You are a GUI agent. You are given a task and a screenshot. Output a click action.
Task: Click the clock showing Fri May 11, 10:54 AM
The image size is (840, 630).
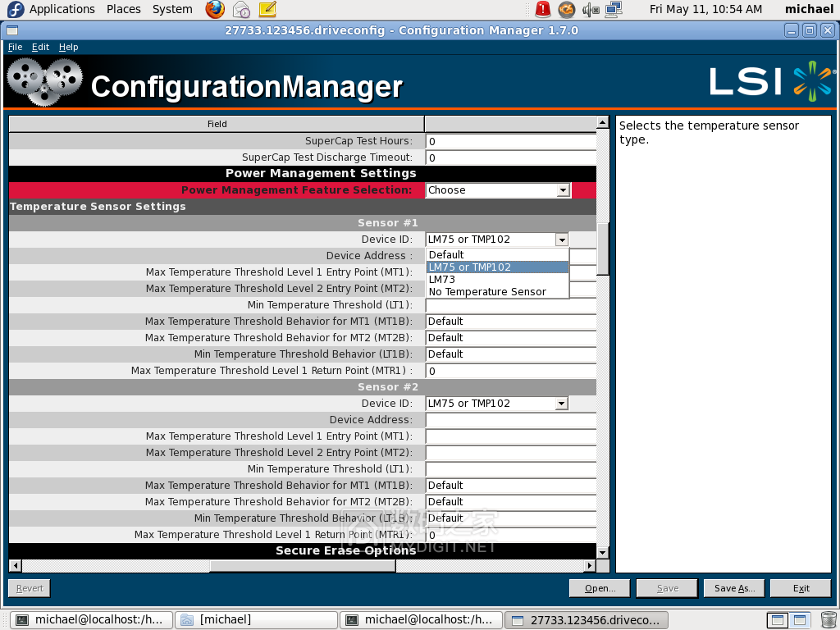pos(705,9)
